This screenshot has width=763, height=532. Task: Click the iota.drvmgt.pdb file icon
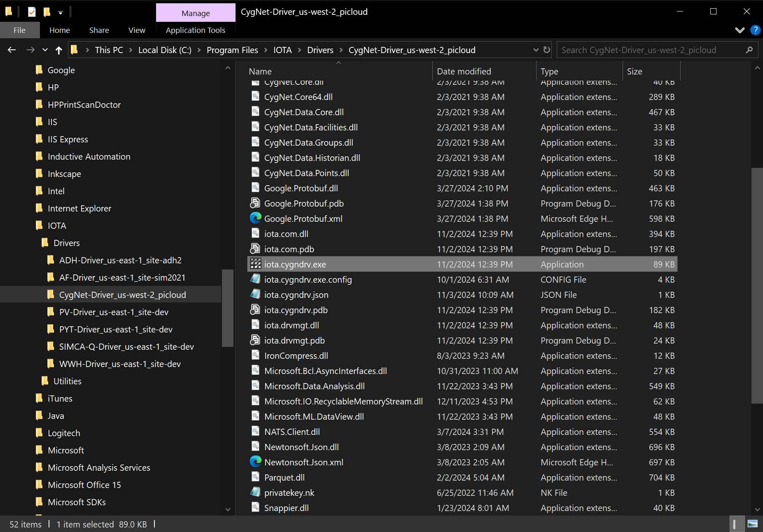[x=256, y=340]
